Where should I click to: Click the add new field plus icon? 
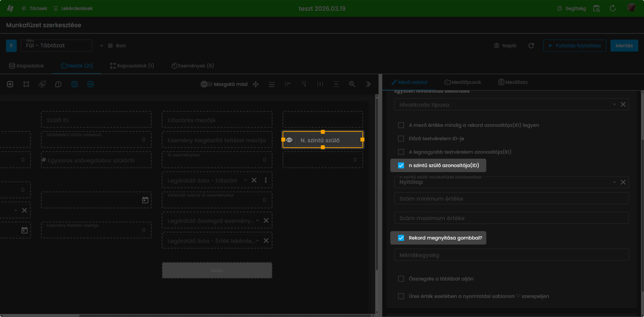click(x=10, y=84)
